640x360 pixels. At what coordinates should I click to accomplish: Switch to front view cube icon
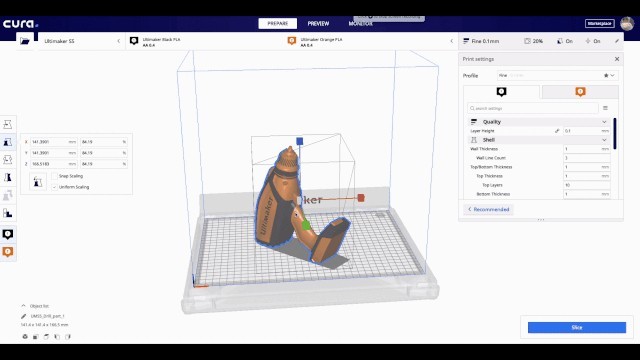pos(36,337)
